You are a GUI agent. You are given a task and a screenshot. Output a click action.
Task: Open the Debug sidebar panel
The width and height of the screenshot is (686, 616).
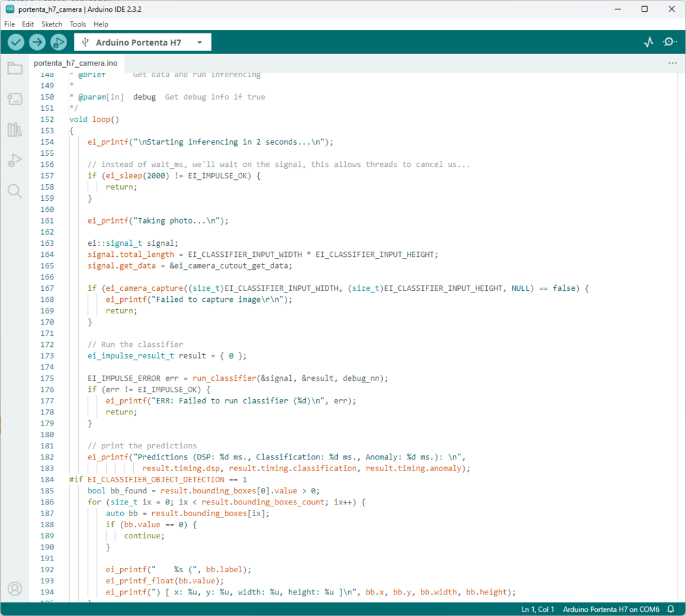[15, 160]
